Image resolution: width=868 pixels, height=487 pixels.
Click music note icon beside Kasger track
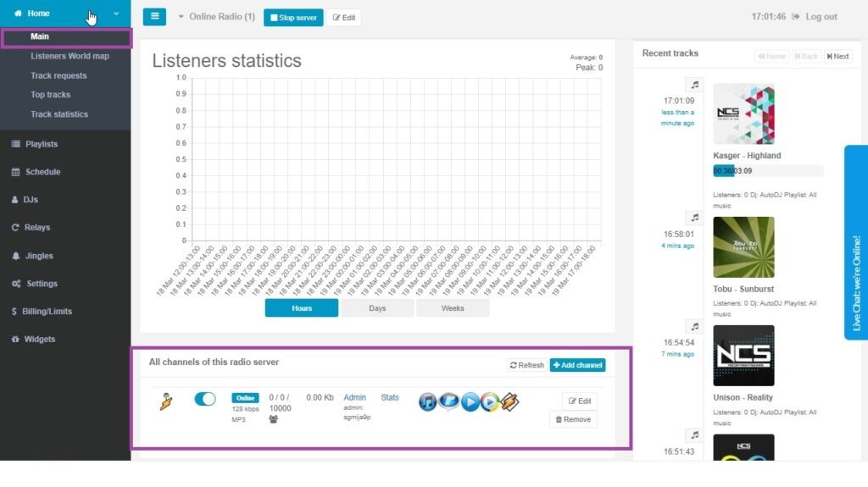point(695,85)
